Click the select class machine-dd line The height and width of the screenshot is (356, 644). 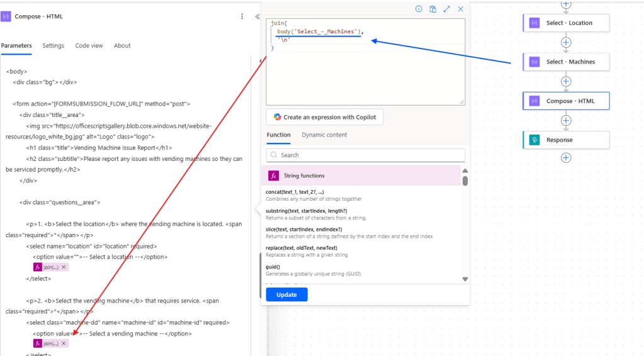coord(128,323)
